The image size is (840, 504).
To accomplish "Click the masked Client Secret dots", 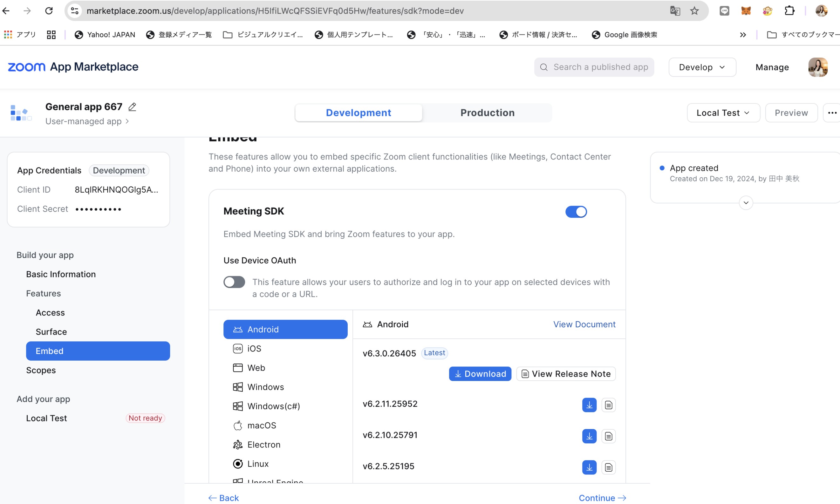I will 98,209.
